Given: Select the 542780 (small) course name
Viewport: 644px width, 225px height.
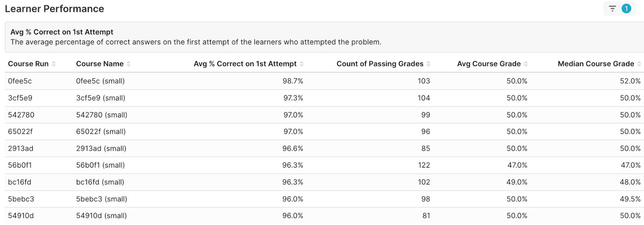Looking at the screenshot, I should tap(101, 115).
